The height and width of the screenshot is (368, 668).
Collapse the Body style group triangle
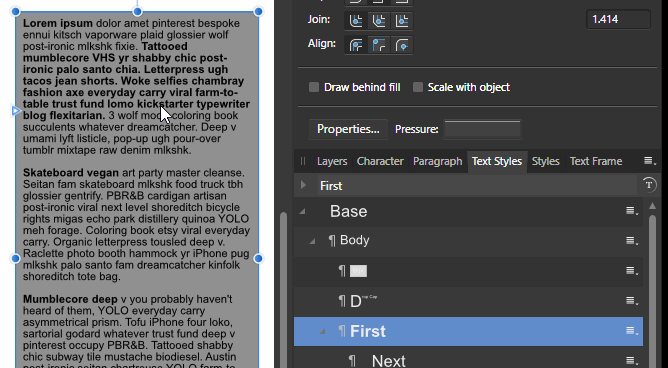[x=312, y=241]
